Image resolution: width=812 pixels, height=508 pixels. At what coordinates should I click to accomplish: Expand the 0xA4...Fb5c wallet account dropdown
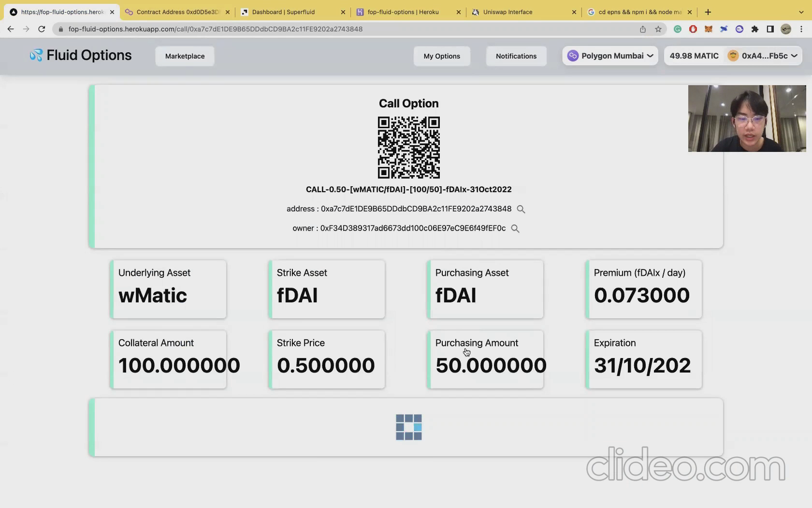tap(763, 56)
